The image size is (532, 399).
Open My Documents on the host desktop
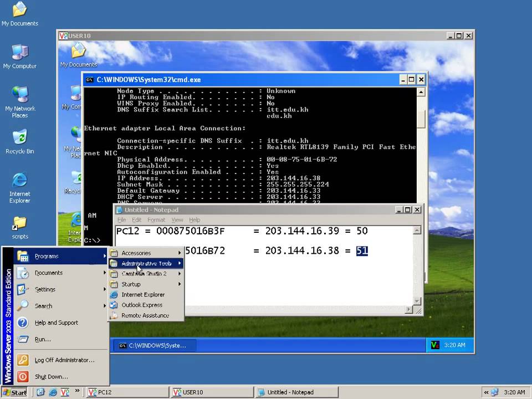(x=20, y=13)
